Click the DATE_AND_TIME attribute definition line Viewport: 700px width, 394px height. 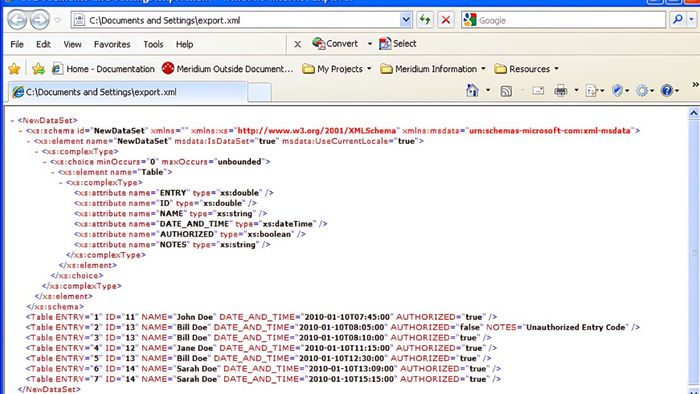(201, 224)
